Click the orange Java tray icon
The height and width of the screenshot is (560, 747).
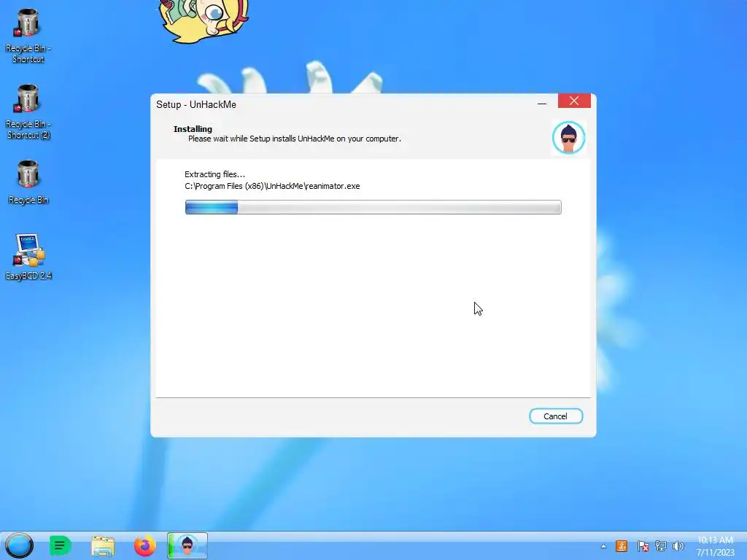pyautogui.click(x=622, y=546)
